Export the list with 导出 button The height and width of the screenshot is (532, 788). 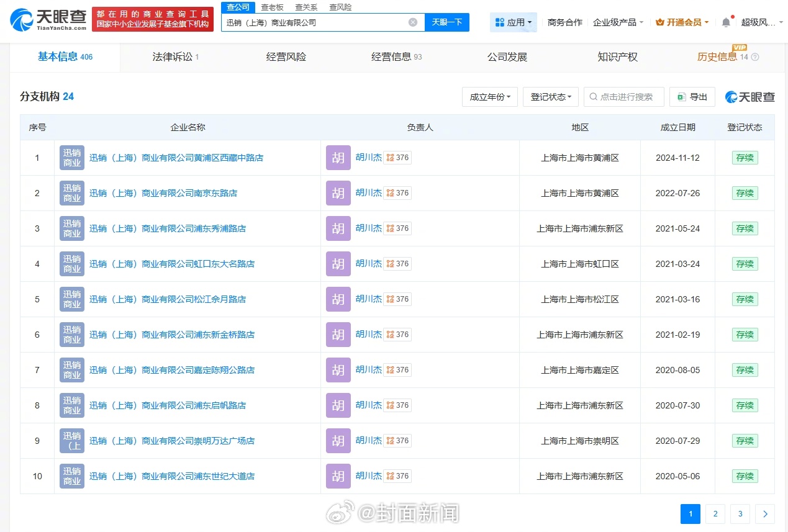pos(692,97)
